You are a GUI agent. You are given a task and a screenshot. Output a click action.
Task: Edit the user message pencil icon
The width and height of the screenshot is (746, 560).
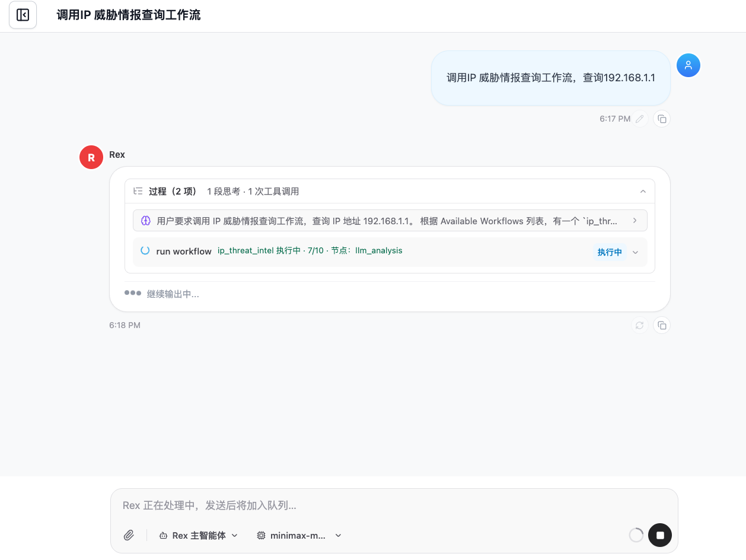[639, 119]
